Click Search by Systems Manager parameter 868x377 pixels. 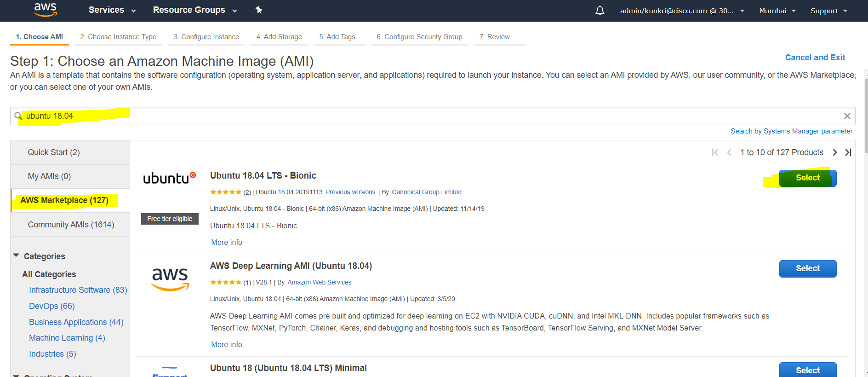pos(792,131)
